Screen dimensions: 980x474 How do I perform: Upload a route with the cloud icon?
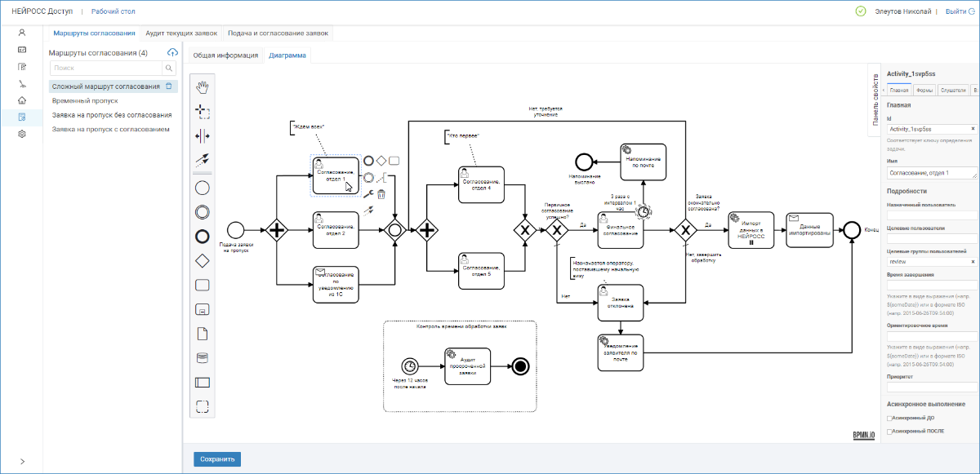pos(172,53)
